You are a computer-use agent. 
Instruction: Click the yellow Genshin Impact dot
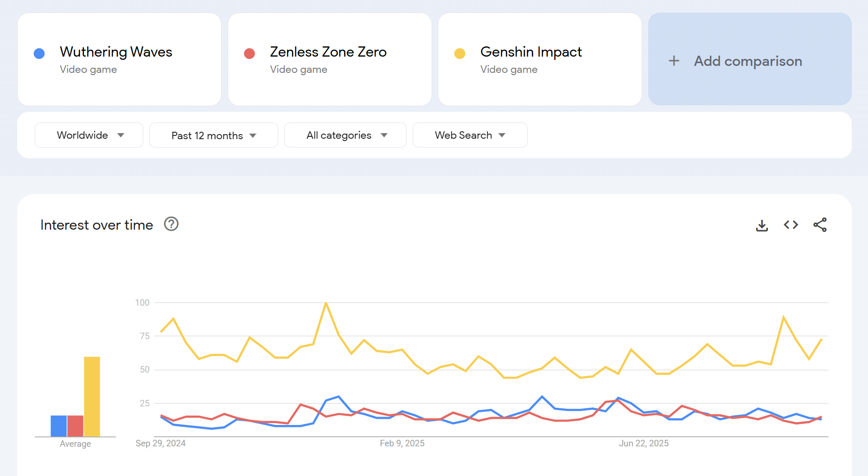click(460, 53)
